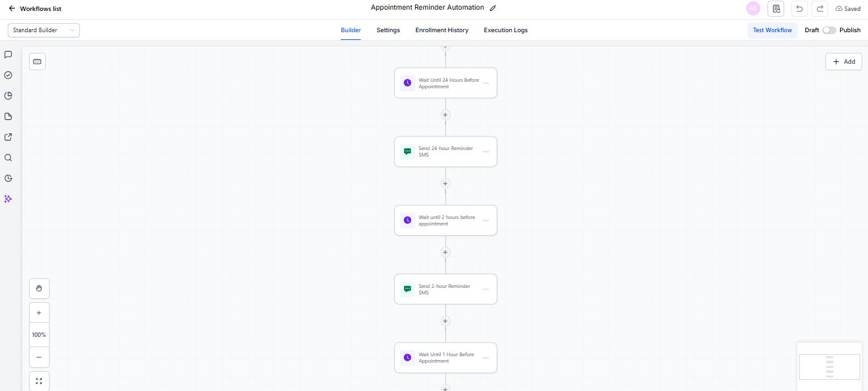868x391 pixels.
Task: Click the Add button on the canvas
Action: (x=844, y=61)
